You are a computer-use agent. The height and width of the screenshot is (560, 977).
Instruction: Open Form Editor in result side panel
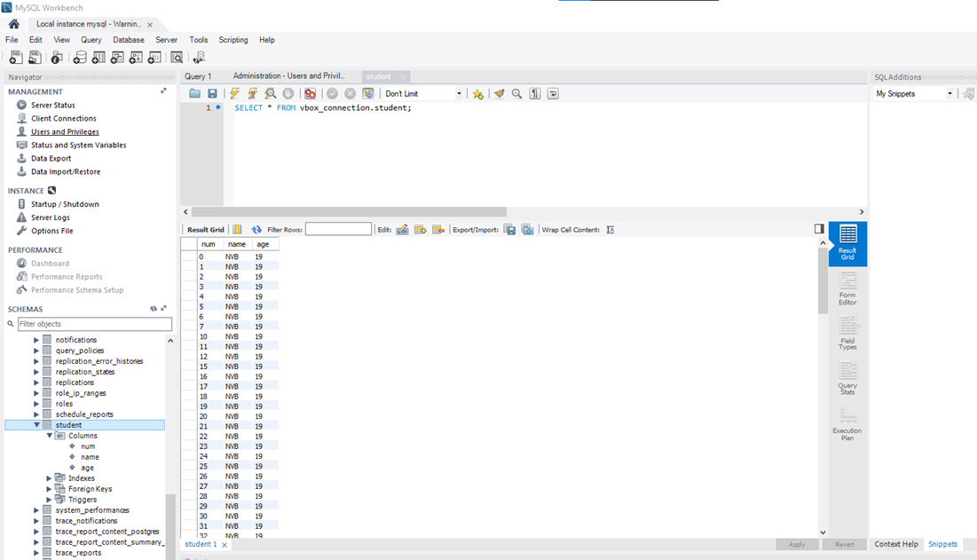(847, 288)
